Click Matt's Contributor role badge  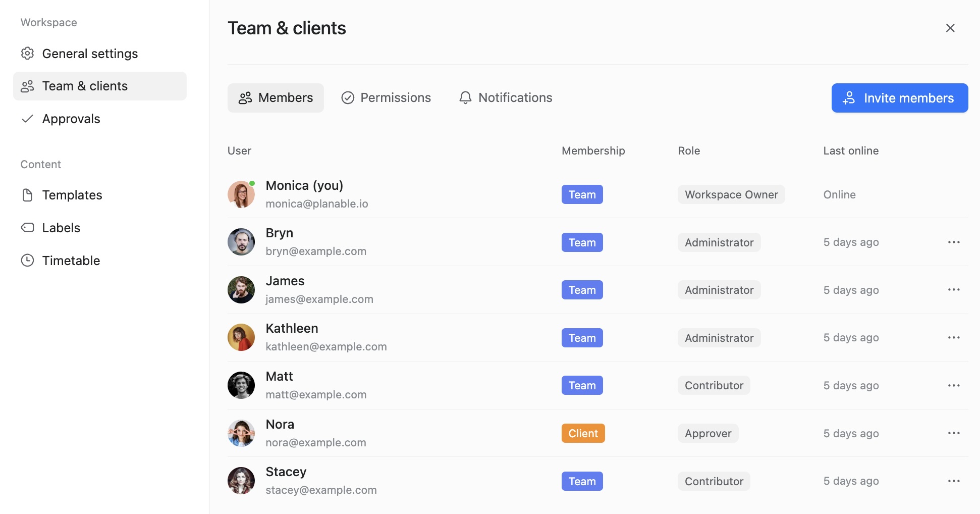click(x=714, y=385)
